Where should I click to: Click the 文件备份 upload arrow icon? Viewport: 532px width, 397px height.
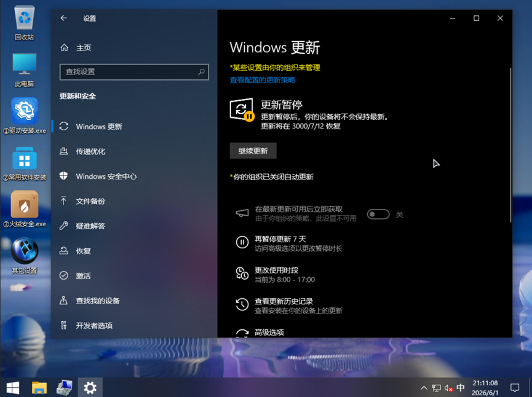[64, 201]
